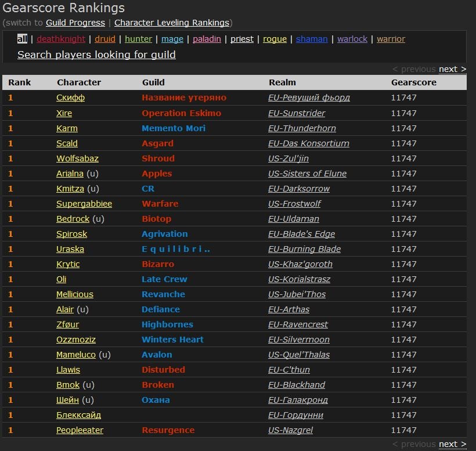Filter rankings by warlock class
Viewport: 476px width, 451px height.
[352, 39]
